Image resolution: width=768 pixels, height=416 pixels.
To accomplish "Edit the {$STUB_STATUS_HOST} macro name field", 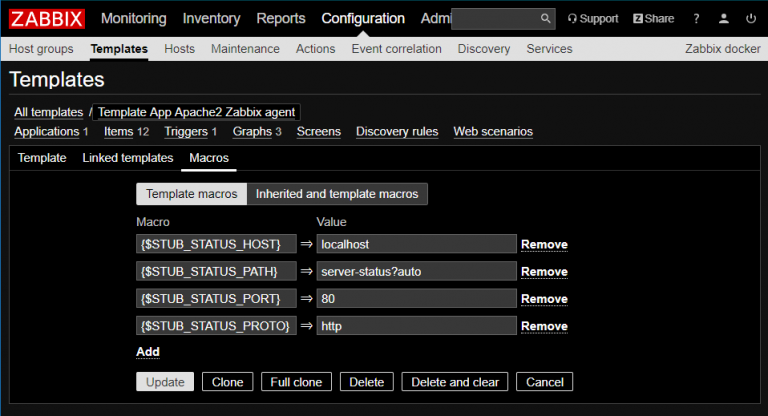I will [216, 244].
